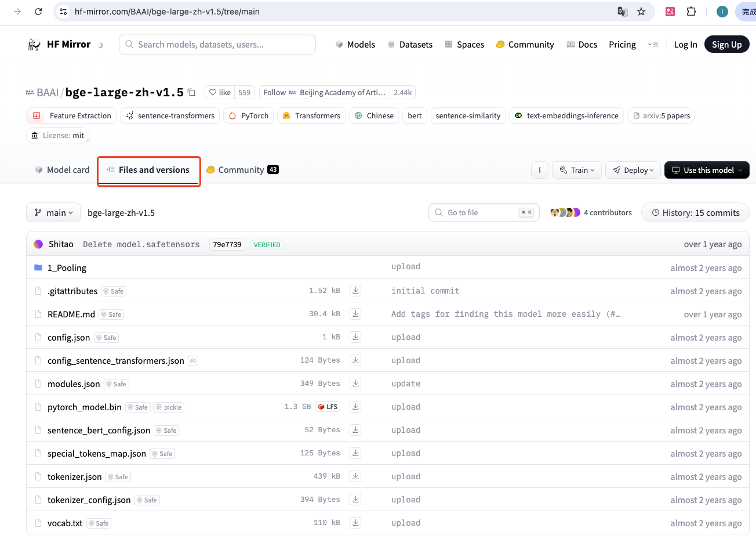Click the Feature Extraction tag
Viewport: 756px width, 539px height.
[71, 115]
